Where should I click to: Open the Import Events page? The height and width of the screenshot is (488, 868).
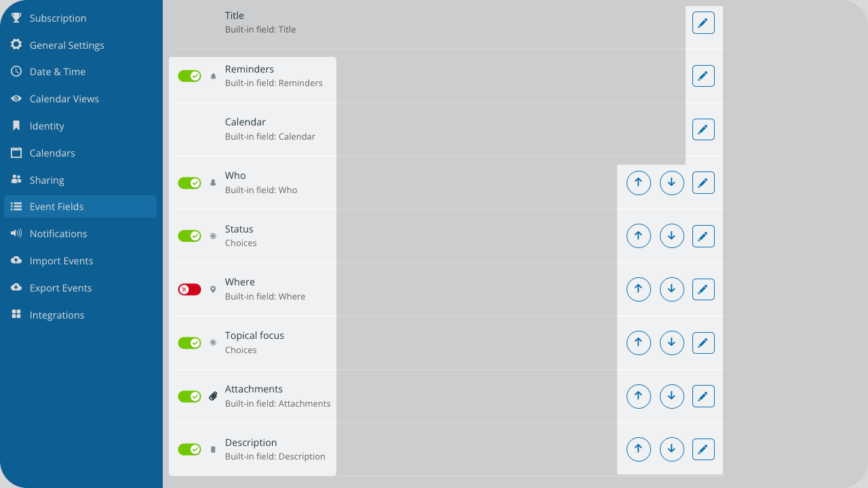(x=61, y=261)
